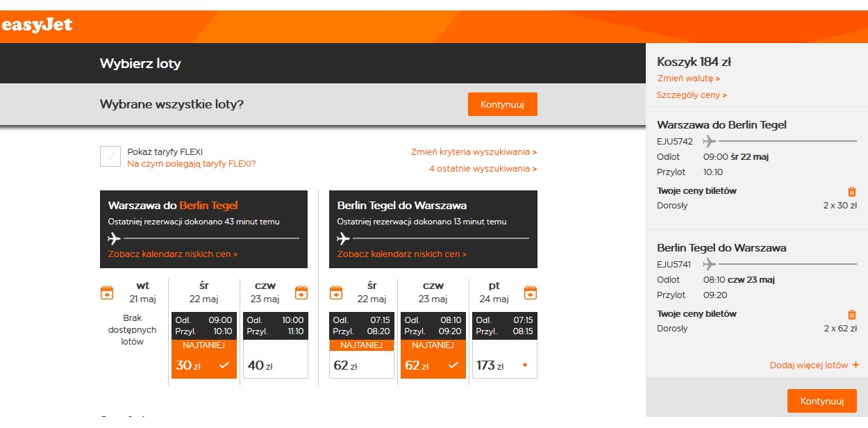The image size is (868, 428).
Task: Show later outbound dates calendar icon
Action: point(301,293)
